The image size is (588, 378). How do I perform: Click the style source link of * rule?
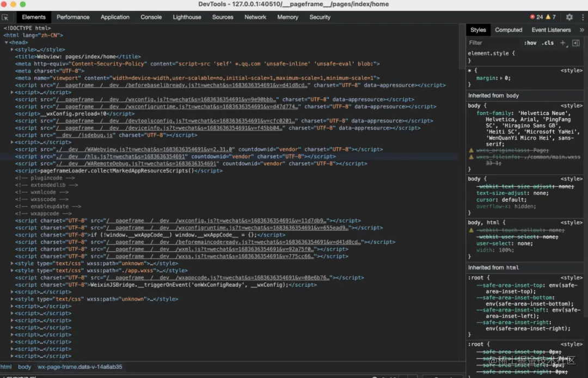point(572,70)
